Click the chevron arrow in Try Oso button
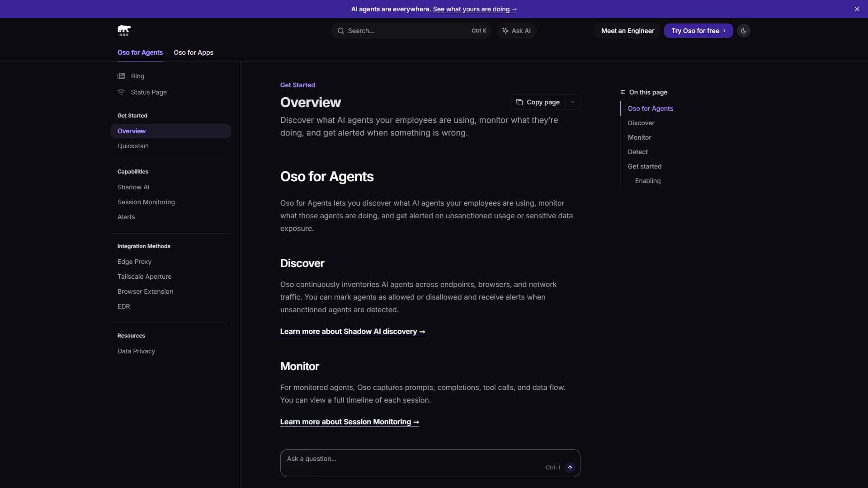The image size is (868, 488). click(x=724, y=31)
